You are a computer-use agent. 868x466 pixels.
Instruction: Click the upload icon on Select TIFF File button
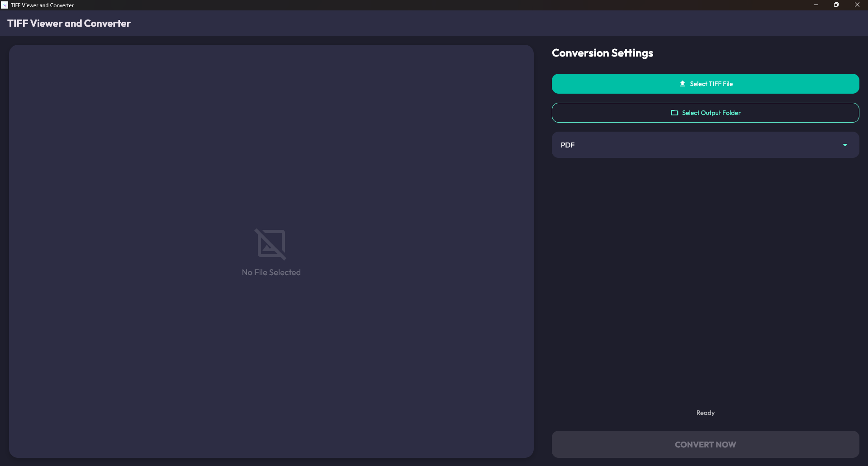click(682, 83)
